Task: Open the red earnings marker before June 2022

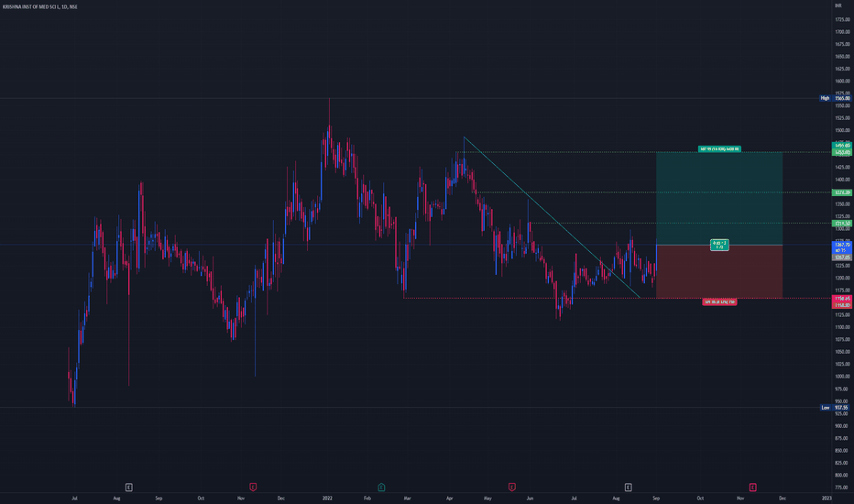Action: coord(512,488)
